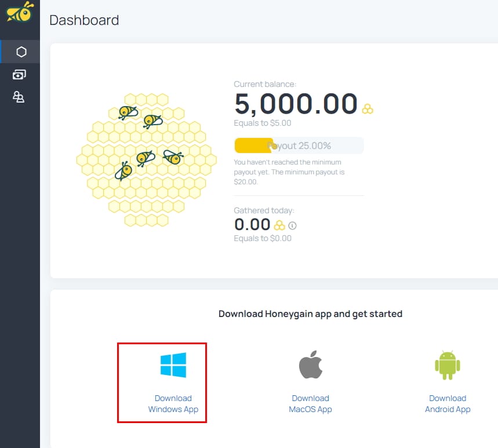
Task: Open the Dashboard hexagon sidebar icon
Action: pyautogui.click(x=21, y=52)
